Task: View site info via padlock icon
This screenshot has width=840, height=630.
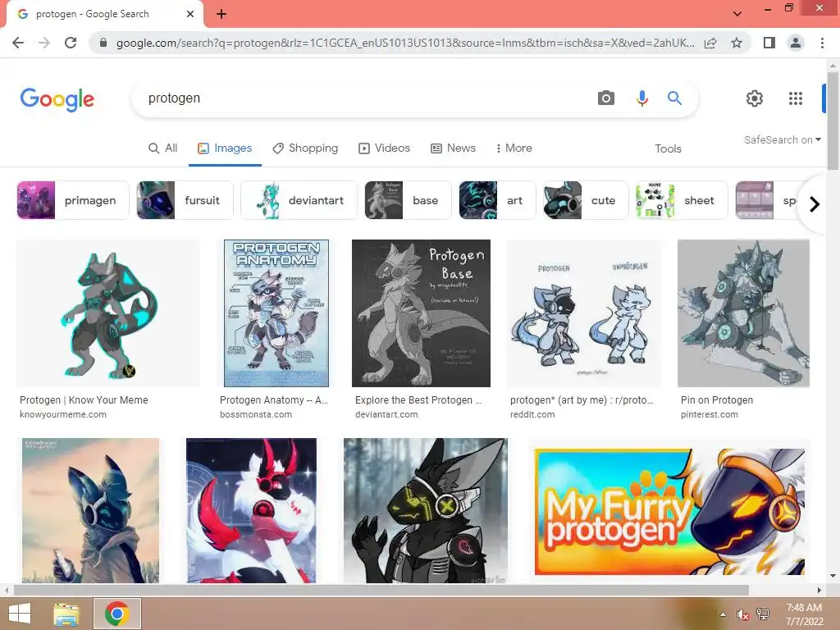Action: pos(103,43)
